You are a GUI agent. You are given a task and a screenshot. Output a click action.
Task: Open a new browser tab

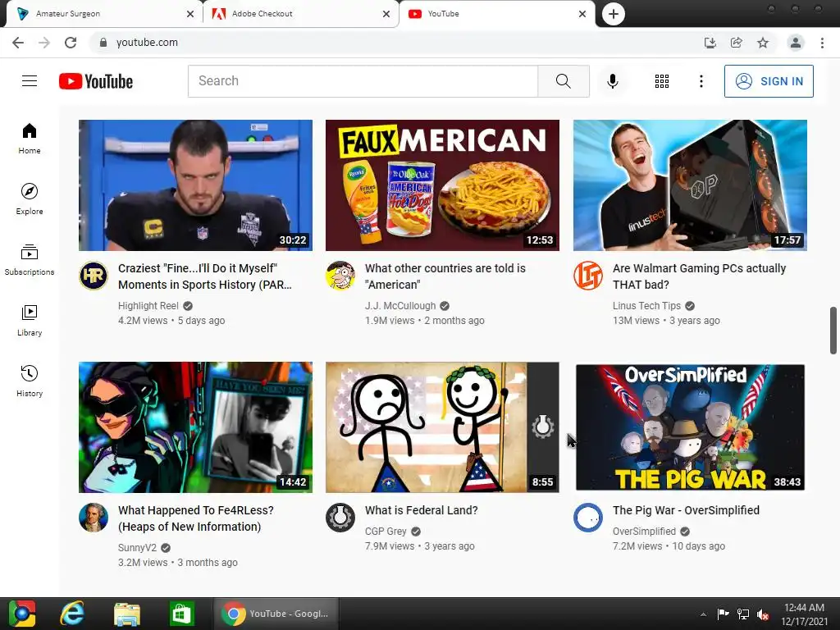pyautogui.click(x=614, y=14)
